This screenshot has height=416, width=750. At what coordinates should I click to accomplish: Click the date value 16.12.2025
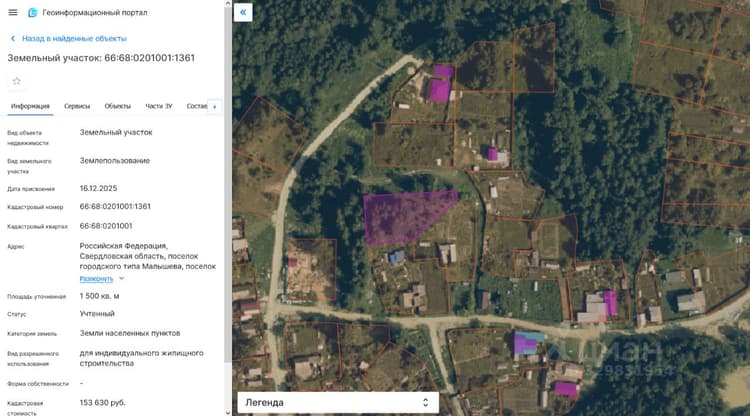(x=98, y=188)
